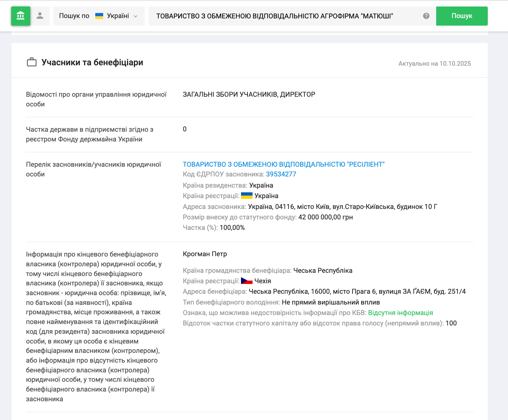Viewport: 508px width, 420px height.
Task: Click Ukraine flag in the search country selector
Action: 99,16
